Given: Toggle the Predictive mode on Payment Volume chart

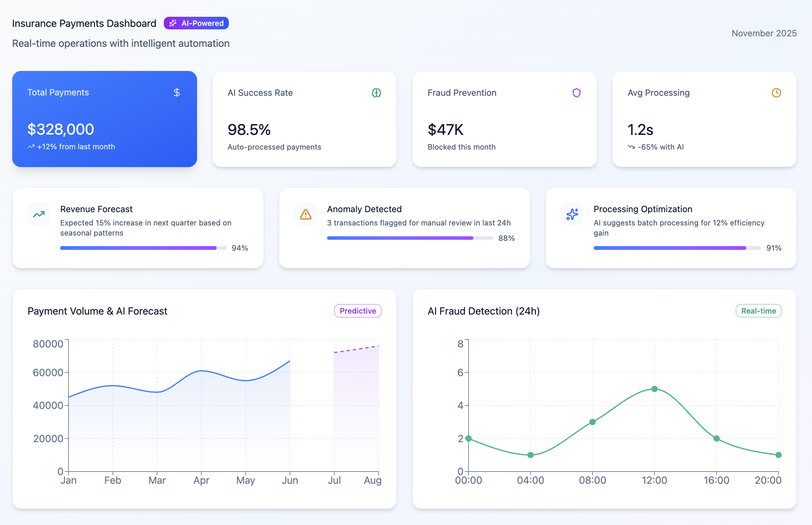Looking at the screenshot, I should (x=357, y=310).
